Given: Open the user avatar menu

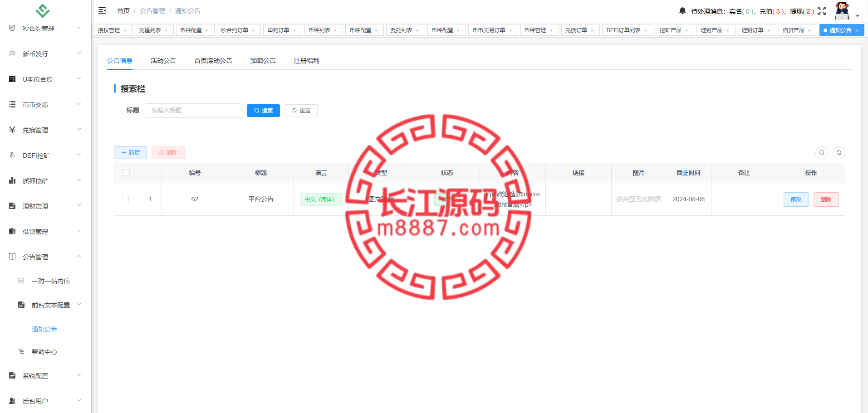Looking at the screenshot, I should (x=843, y=11).
